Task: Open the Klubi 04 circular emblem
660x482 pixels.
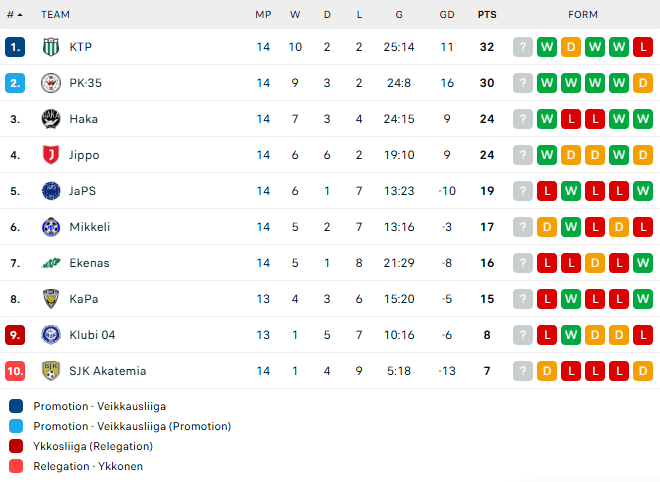Action: [51, 335]
